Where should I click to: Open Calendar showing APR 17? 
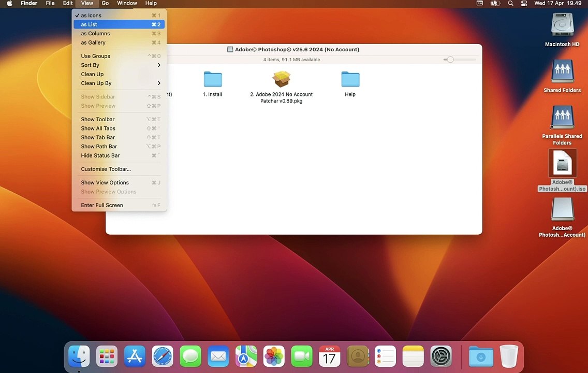pos(330,356)
